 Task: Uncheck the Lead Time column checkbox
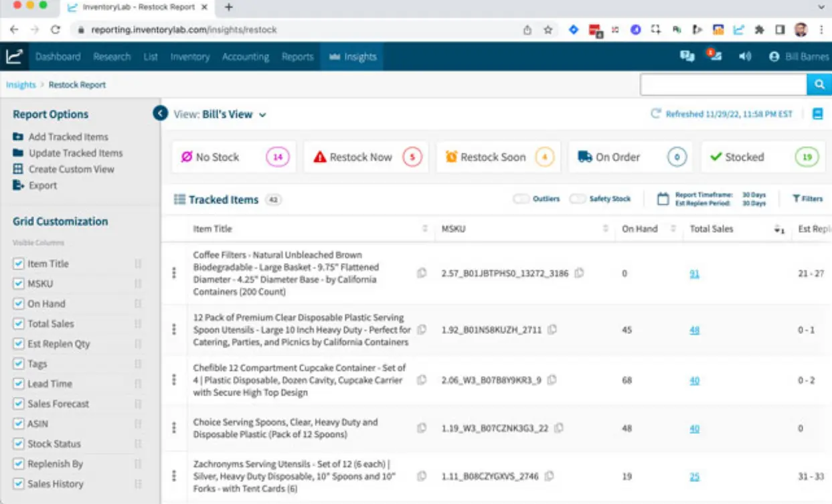(x=19, y=384)
